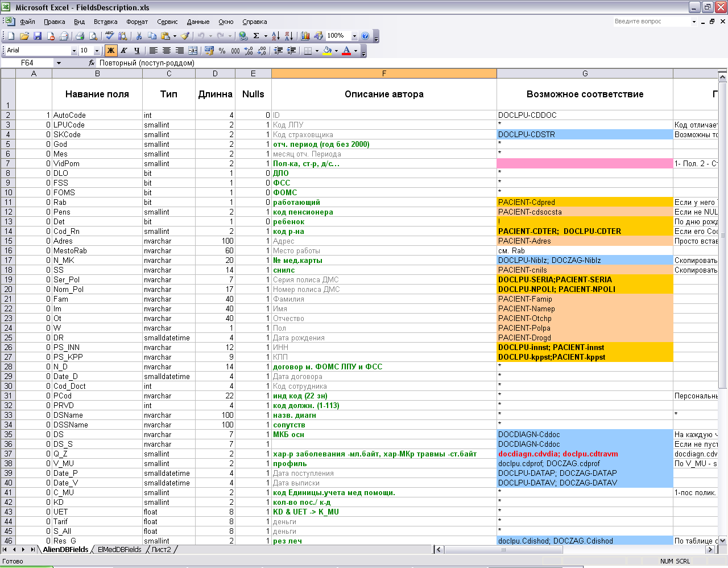Apply the Currency format icon
The image size is (728, 568).
tap(209, 51)
